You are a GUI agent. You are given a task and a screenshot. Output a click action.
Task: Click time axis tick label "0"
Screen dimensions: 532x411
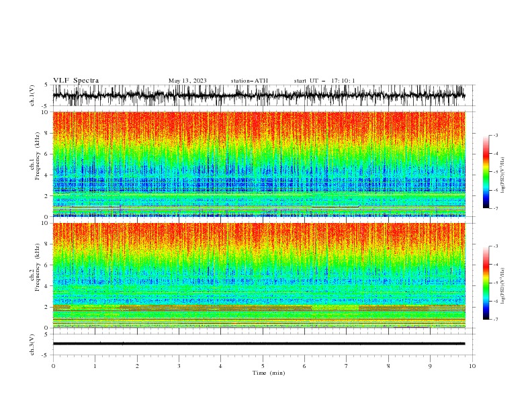pos(53,366)
